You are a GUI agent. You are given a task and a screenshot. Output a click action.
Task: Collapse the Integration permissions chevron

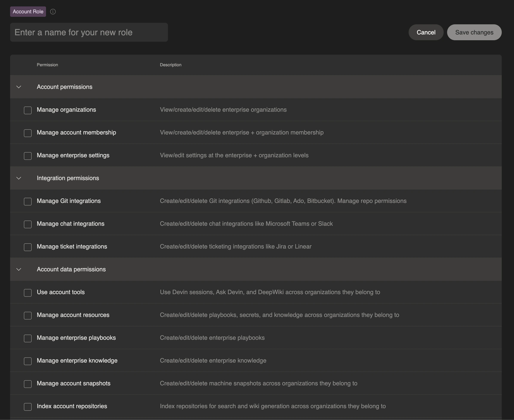(x=19, y=178)
